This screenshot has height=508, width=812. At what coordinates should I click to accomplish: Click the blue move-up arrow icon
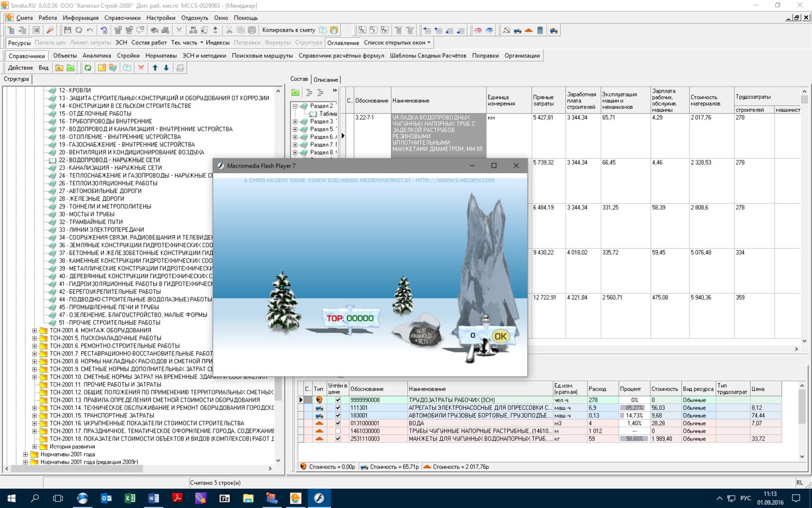[155, 68]
